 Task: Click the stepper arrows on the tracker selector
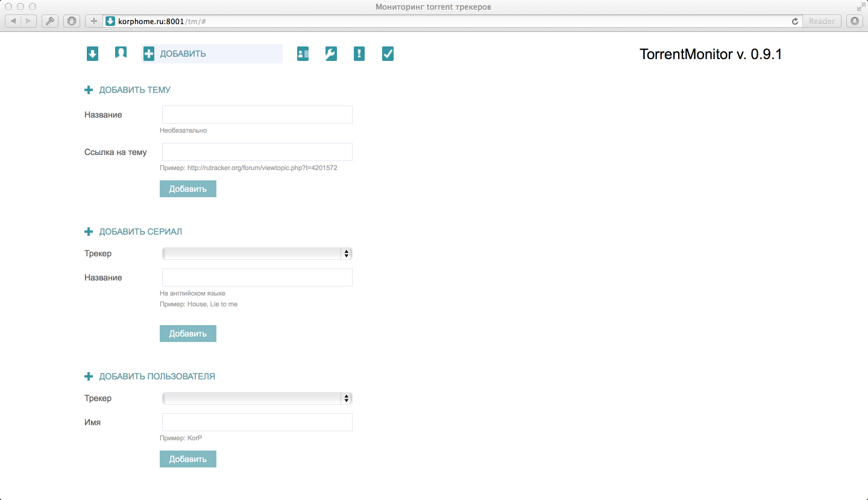(347, 253)
